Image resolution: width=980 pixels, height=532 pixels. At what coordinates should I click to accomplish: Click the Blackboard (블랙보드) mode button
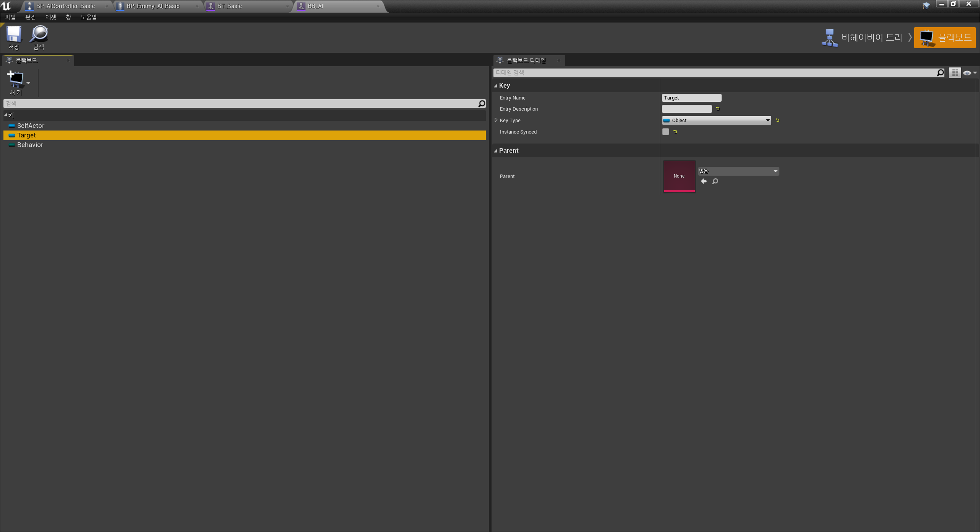coord(944,38)
